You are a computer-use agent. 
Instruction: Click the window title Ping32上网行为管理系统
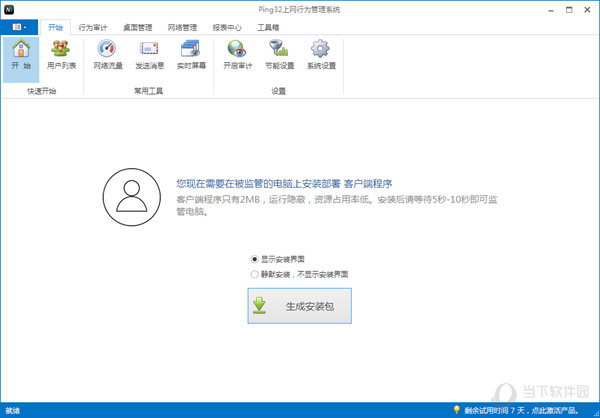click(x=299, y=10)
